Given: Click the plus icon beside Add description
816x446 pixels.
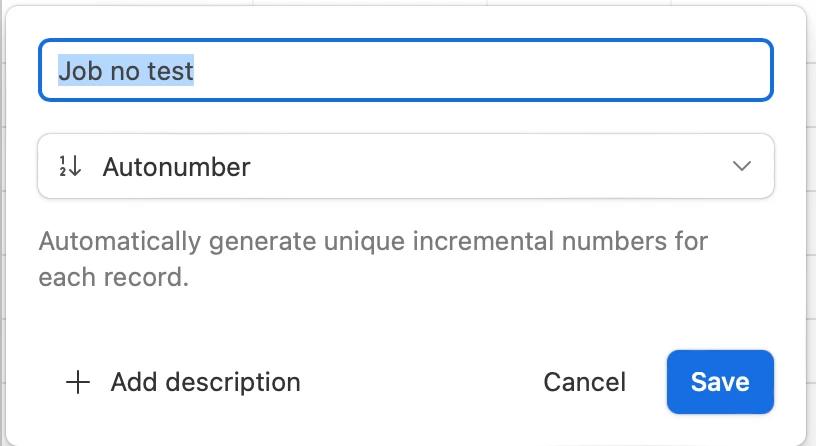Looking at the screenshot, I should pos(78,382).
